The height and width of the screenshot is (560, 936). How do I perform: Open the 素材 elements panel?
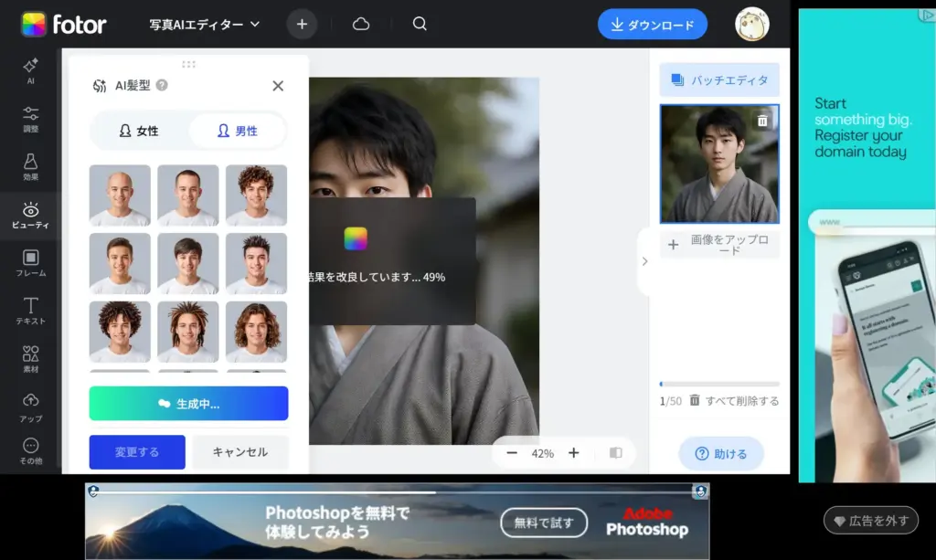click(30, 359)
